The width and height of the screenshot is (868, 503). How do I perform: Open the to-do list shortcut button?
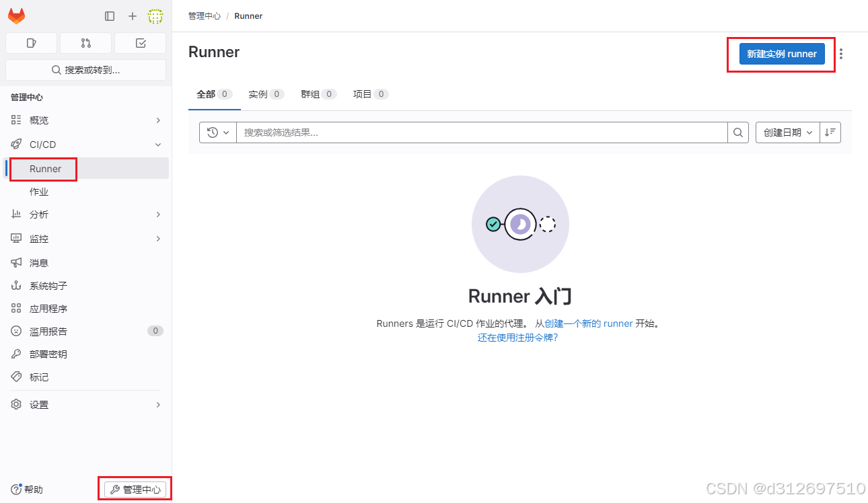click(x=140, y=43)
